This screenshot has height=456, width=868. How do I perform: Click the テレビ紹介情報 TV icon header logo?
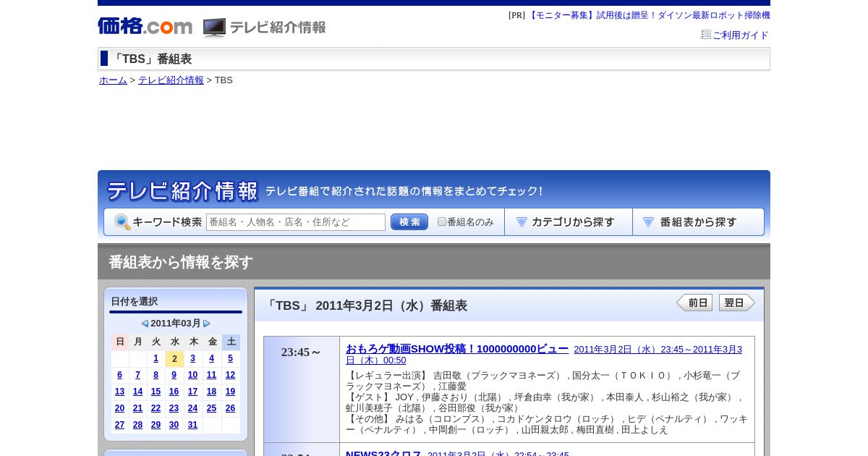(x=264, y=28)
